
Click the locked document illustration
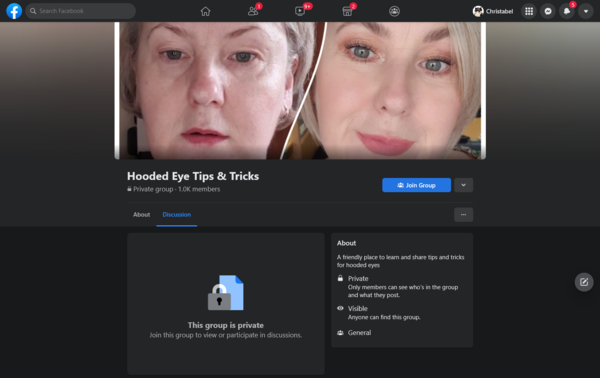tap(226, 293)
